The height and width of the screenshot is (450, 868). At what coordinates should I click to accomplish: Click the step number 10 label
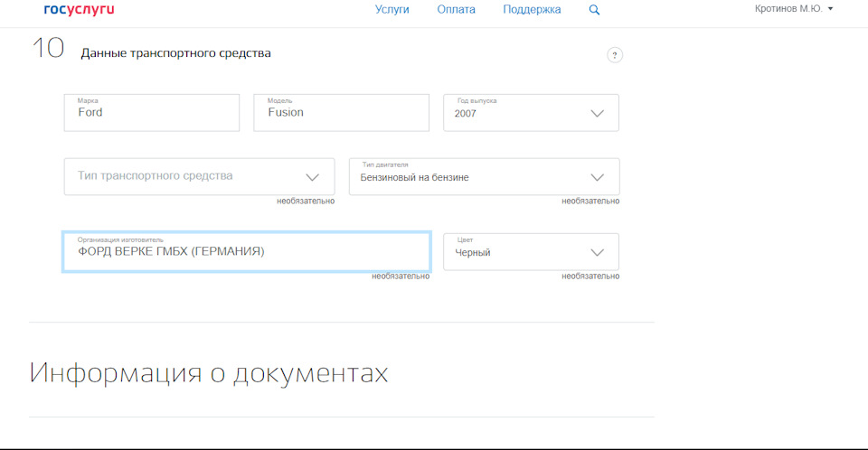tap(48, 48)
